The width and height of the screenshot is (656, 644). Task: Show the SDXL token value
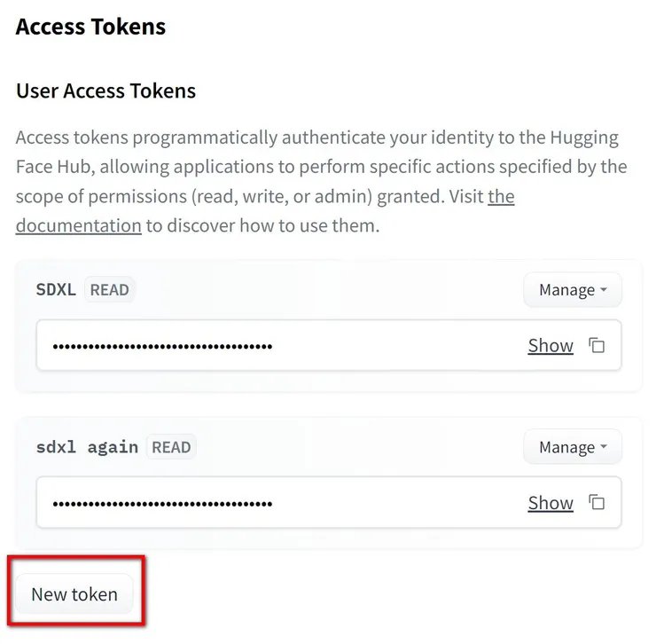[x=551, y=345]
